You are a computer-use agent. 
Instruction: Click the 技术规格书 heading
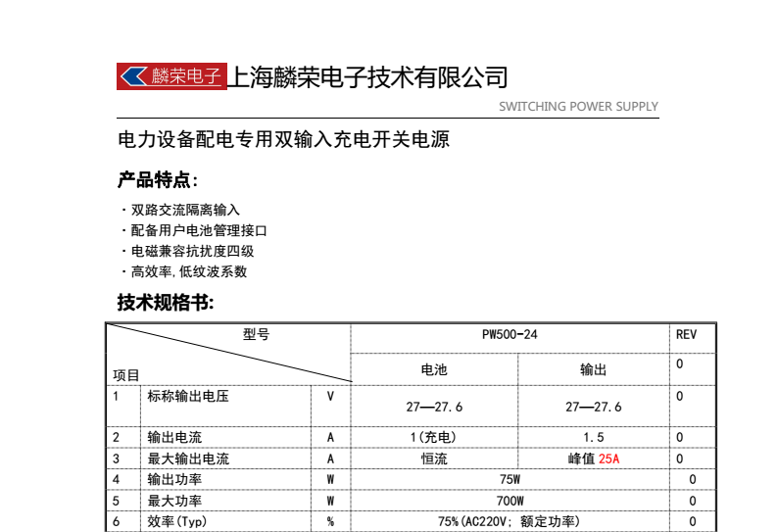(166, 302)
